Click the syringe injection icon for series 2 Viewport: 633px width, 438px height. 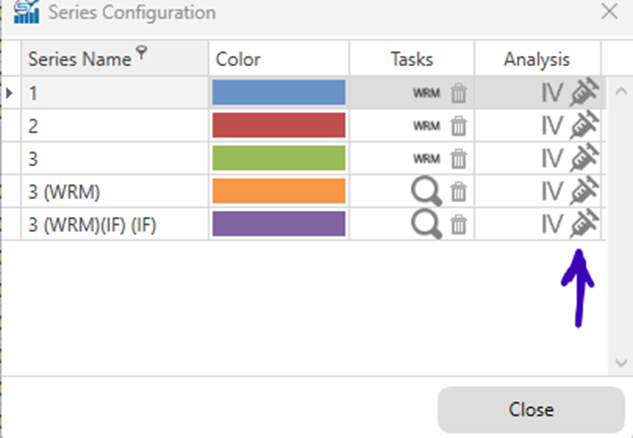click(x=584, y=126)
